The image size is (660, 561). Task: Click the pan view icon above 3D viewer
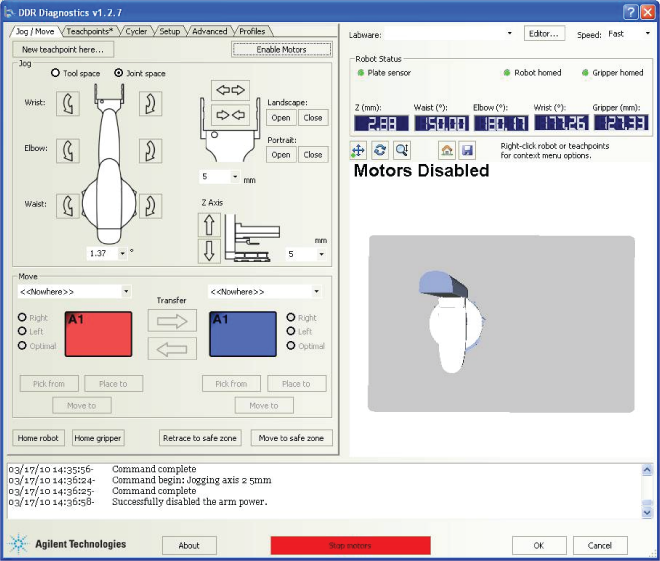click(x=358, y=150)
